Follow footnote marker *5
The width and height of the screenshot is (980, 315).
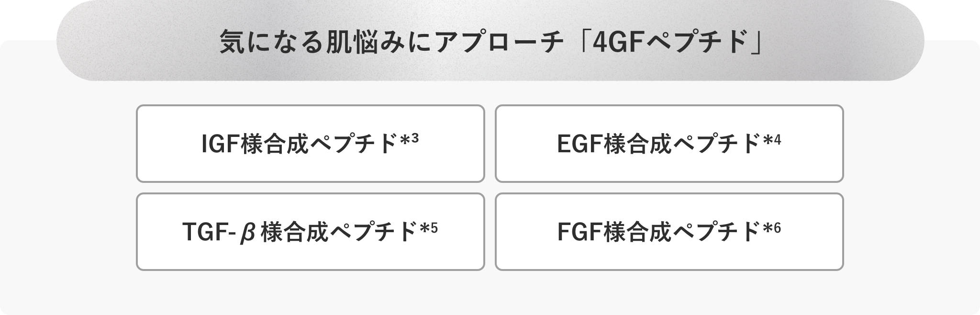[429, 228]
